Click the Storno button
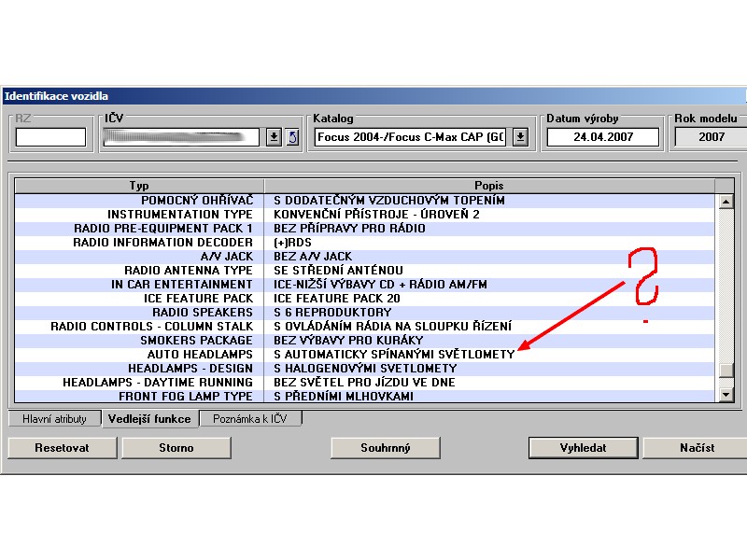The height and width of the screenshot is (560, 747). [x=176, y=448]
